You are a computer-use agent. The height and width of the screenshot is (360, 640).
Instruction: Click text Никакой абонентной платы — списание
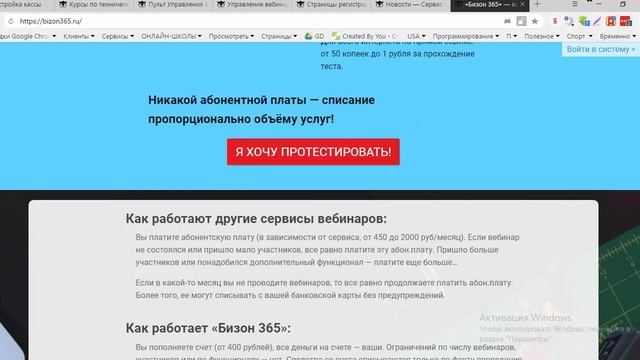point(261,100)
